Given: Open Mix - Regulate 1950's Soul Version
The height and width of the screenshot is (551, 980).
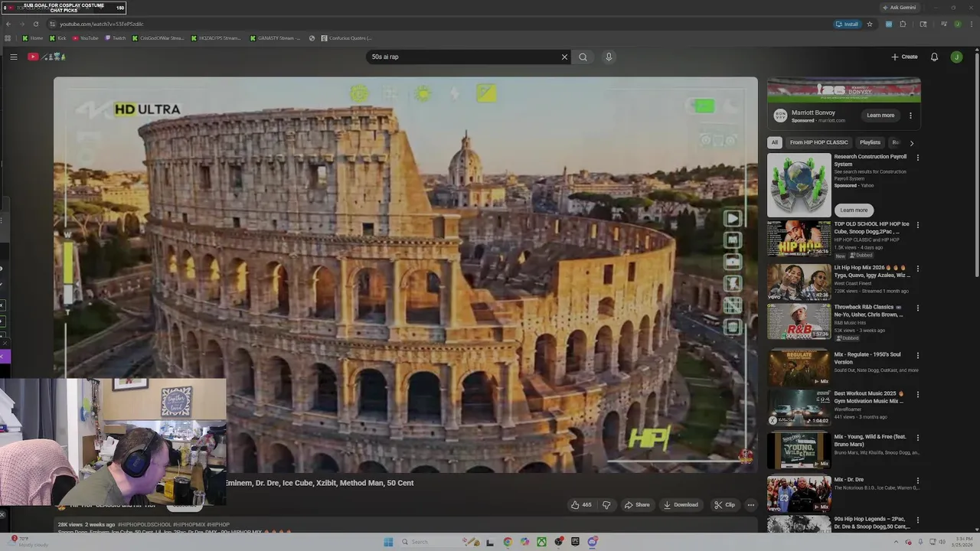Looking at the screenshot, I should click(867, 358).
